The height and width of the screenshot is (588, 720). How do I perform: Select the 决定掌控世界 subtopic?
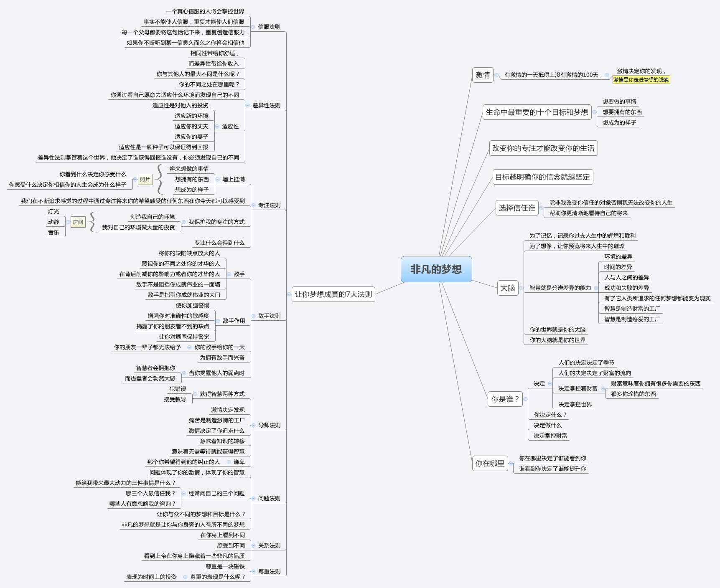point(575,405)
